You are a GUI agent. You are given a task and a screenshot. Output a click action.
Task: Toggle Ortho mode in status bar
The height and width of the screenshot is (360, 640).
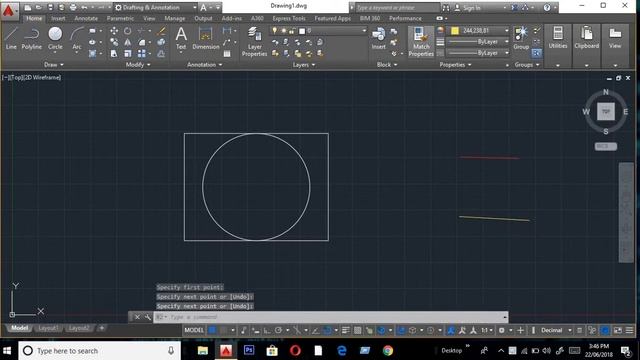point(267,330)
